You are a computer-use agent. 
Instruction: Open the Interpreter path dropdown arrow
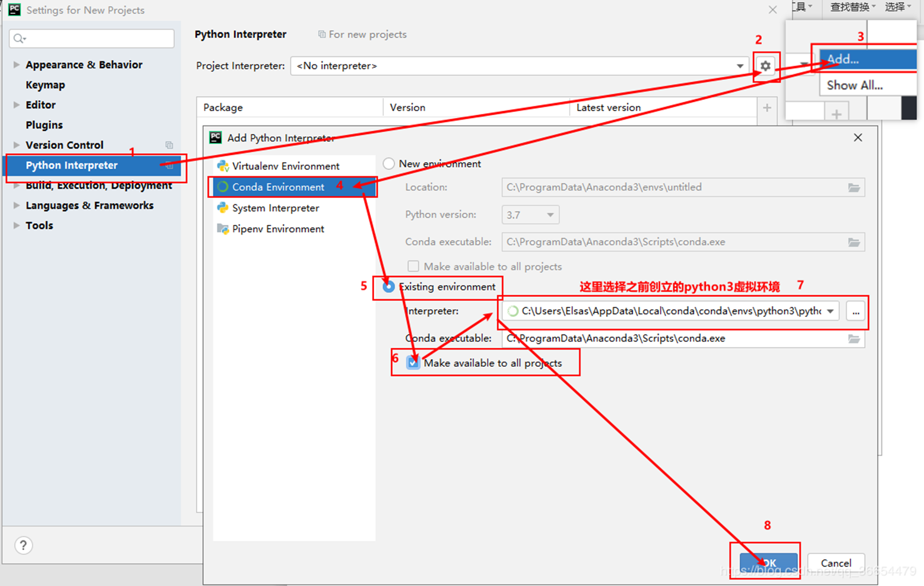click(x=830, y=311)
